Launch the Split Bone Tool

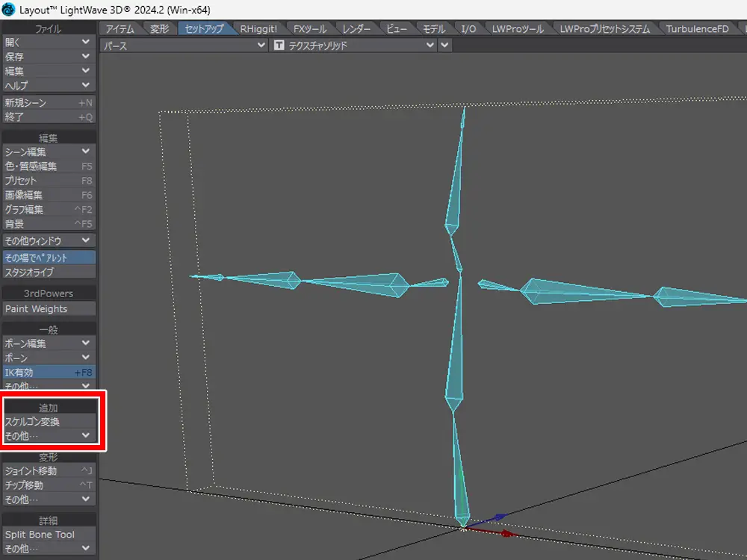[49, 535]
